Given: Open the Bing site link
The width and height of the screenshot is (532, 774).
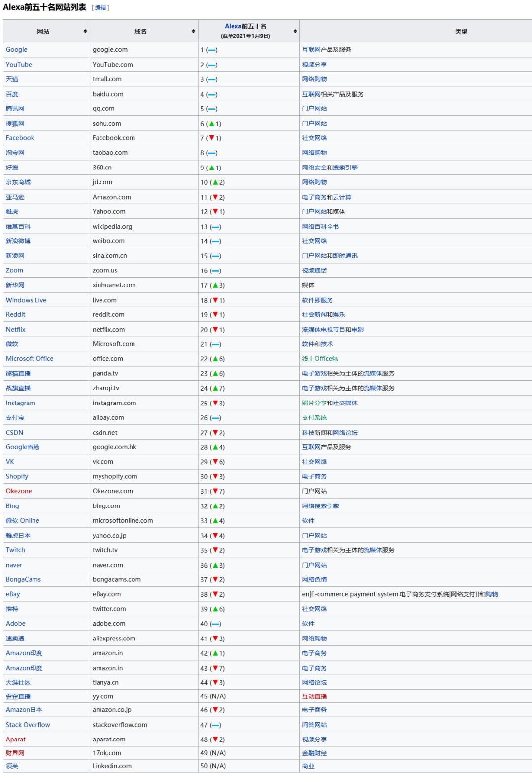Looking at the screenshot, I should (12, 506).
